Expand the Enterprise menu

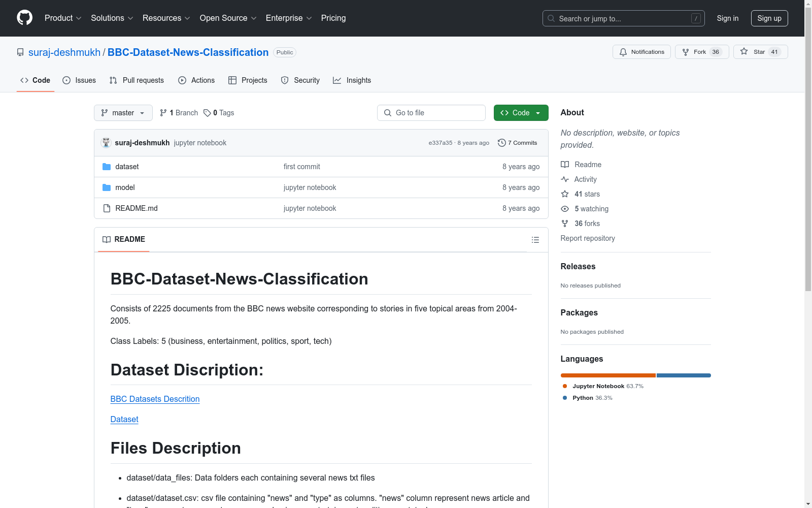click(x=289, y=18)
